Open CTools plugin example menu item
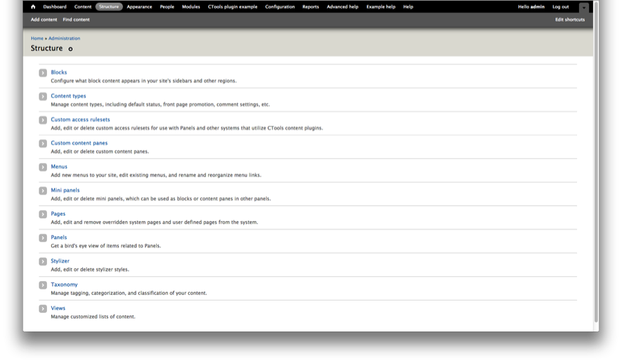Screen dimensions: 622x364 [x=232, y=7]
